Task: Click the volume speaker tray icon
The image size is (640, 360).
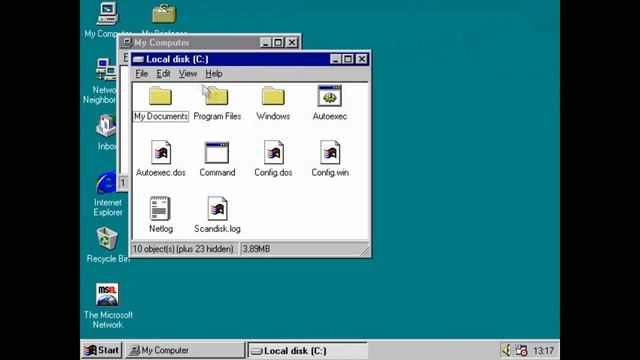Action: click(x=507, y=350)
